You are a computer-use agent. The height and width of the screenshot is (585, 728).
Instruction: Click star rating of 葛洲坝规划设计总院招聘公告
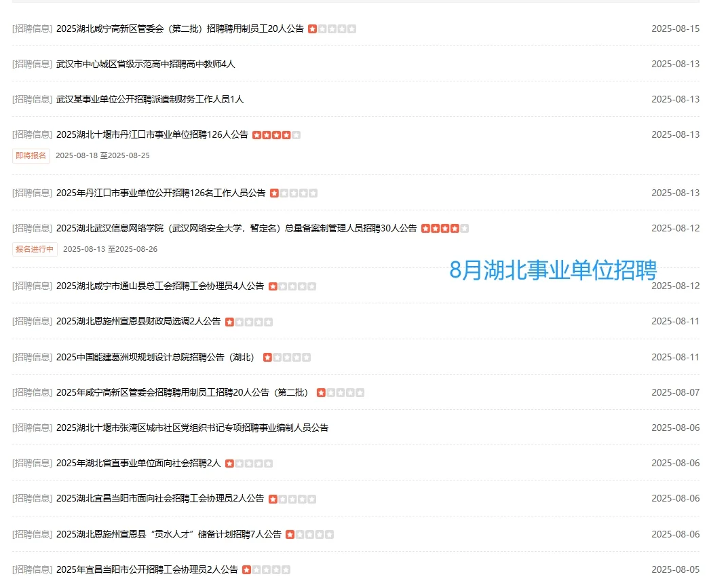coord(286,358)
